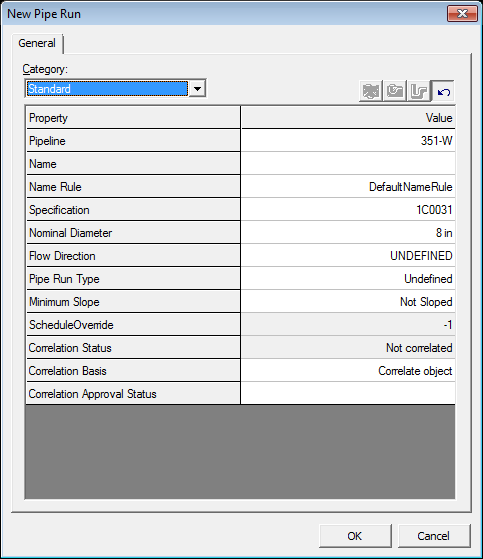The image size is (483, 559).
Task: Click the Correlation Approval Status value cell
Action: click(348, 394)
